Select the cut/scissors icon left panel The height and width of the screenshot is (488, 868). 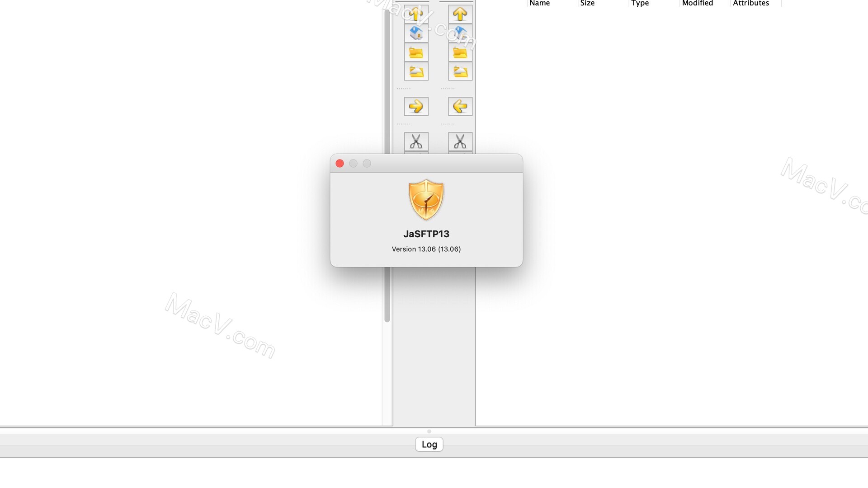point(415,141)
